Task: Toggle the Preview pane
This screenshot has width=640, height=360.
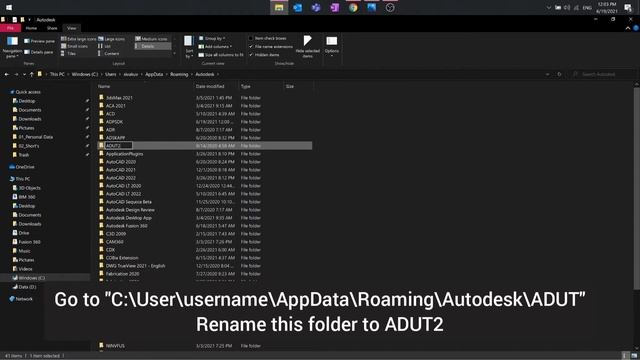Action: click(39, 41)
